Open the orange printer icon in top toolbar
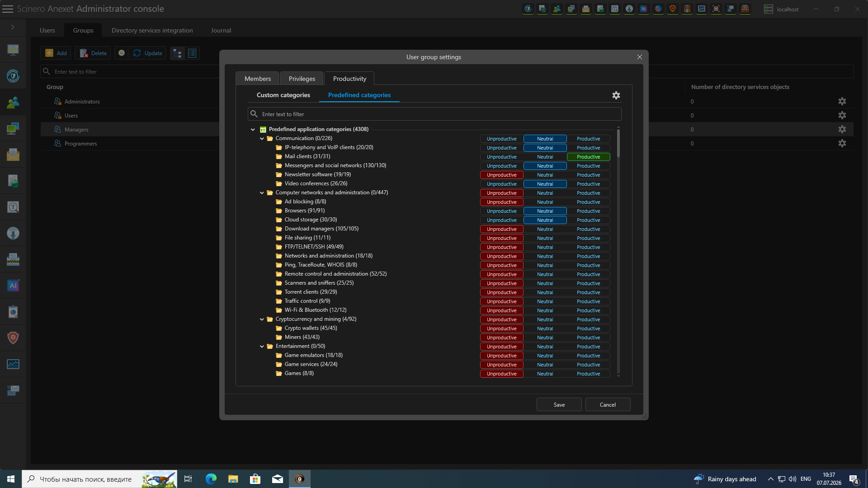The image size is (868, 488). pos(745,9)
